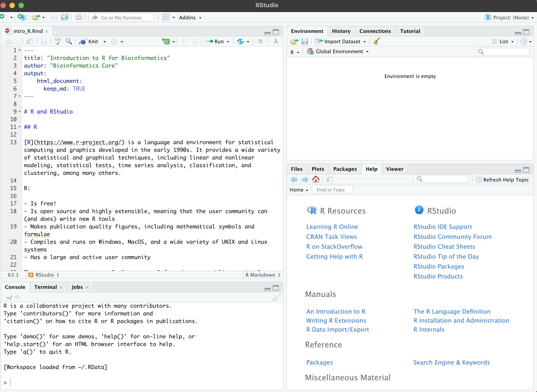The image size is (537, 392).
Task: Fold the '# R and RStudio' section
Action: pyautogui.click(x=20, y=112)
